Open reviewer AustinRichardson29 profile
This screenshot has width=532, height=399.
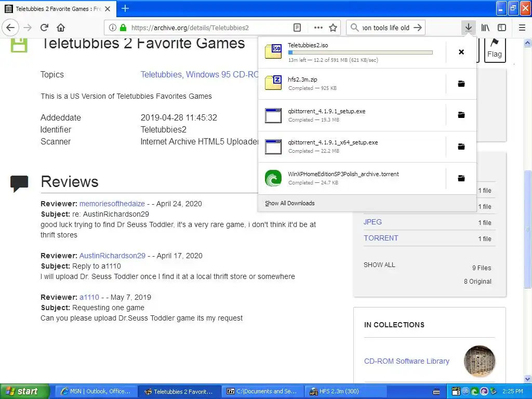112,256
